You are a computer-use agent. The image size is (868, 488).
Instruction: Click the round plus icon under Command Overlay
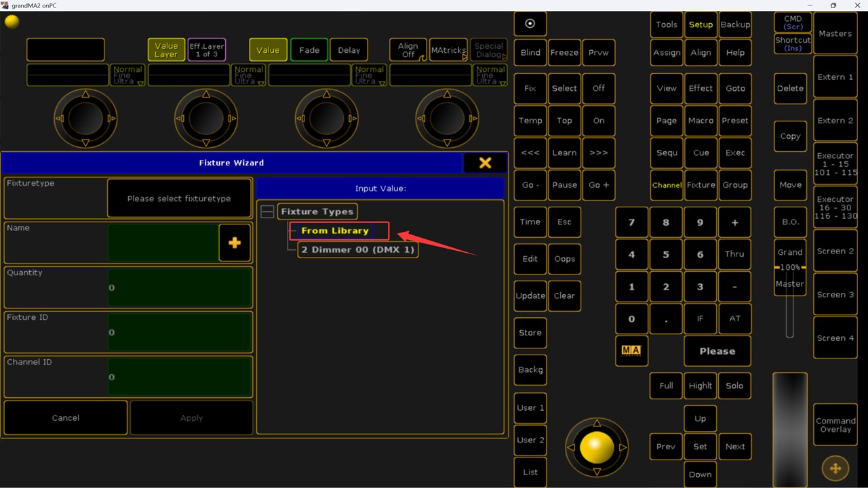point(835,468)
